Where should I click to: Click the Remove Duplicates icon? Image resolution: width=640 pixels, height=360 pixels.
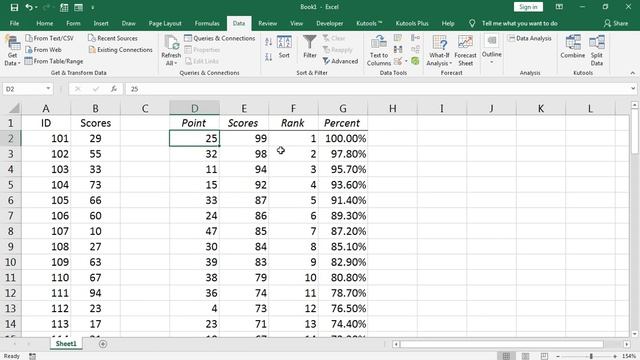pos(398,49)
